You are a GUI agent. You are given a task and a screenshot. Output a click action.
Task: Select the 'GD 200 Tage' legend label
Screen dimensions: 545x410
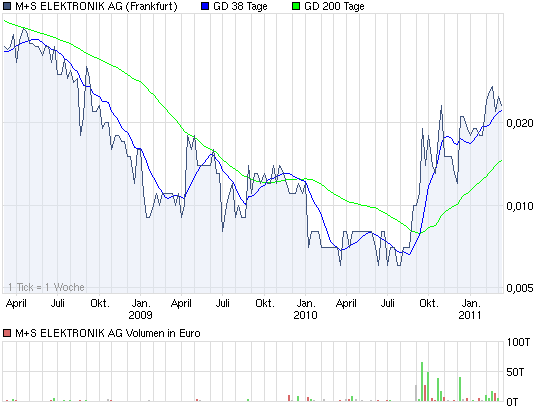point(334,6)
